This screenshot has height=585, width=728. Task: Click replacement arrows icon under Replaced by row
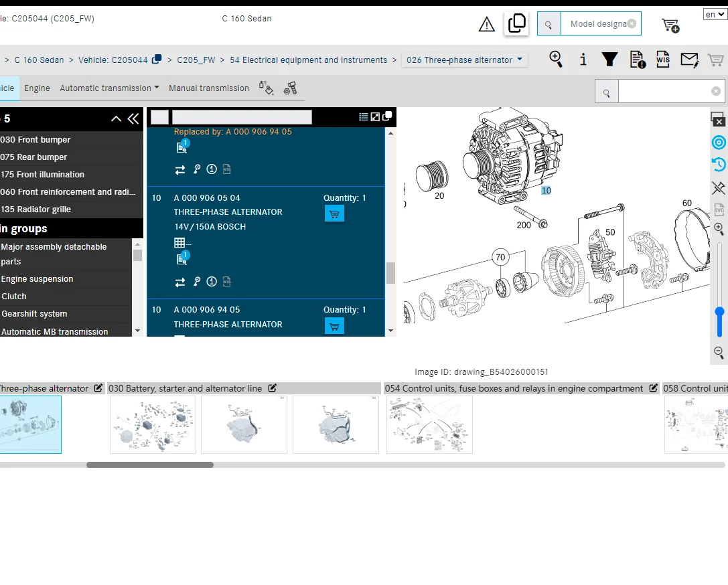click(x=180, y=170)
